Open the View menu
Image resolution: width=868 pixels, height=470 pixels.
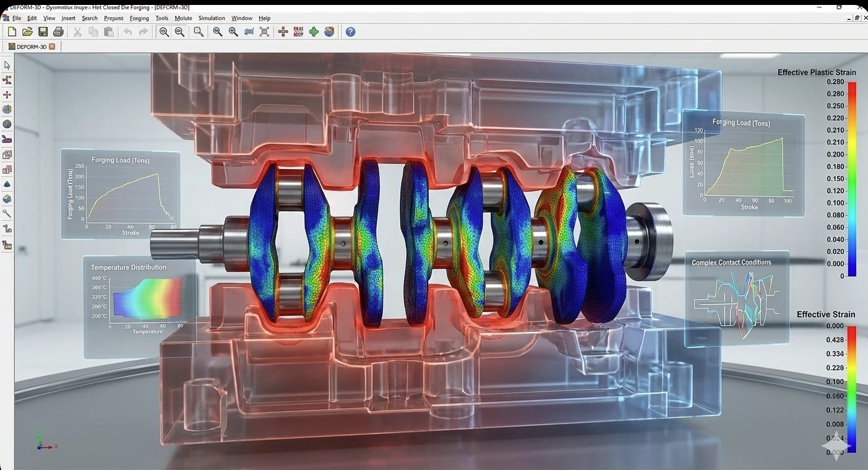coord(49,19)
